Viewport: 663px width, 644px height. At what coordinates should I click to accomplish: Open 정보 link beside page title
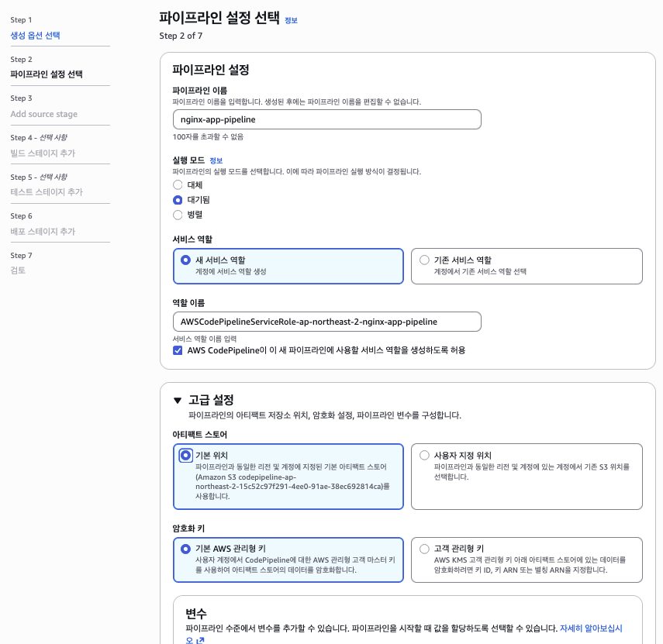click(291, 21)
